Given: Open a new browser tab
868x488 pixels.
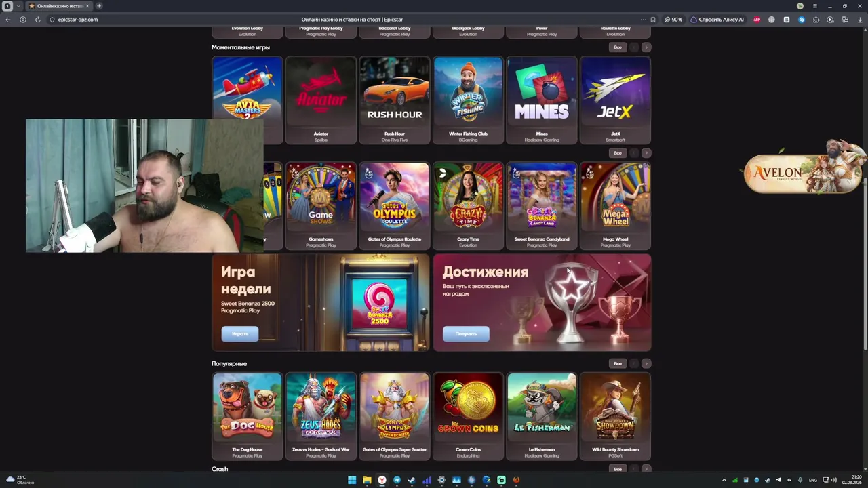Looking at the screenshot, I should (99, 6).
